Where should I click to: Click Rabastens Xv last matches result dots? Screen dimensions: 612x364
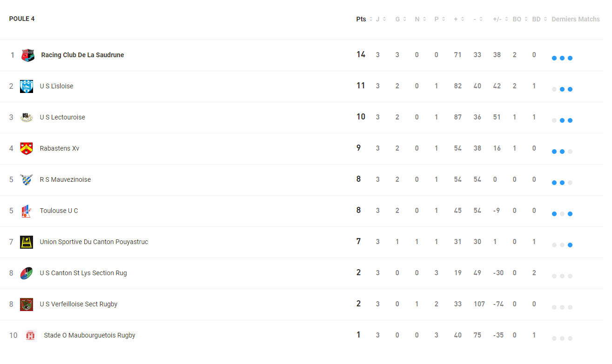tap(562, 152)
